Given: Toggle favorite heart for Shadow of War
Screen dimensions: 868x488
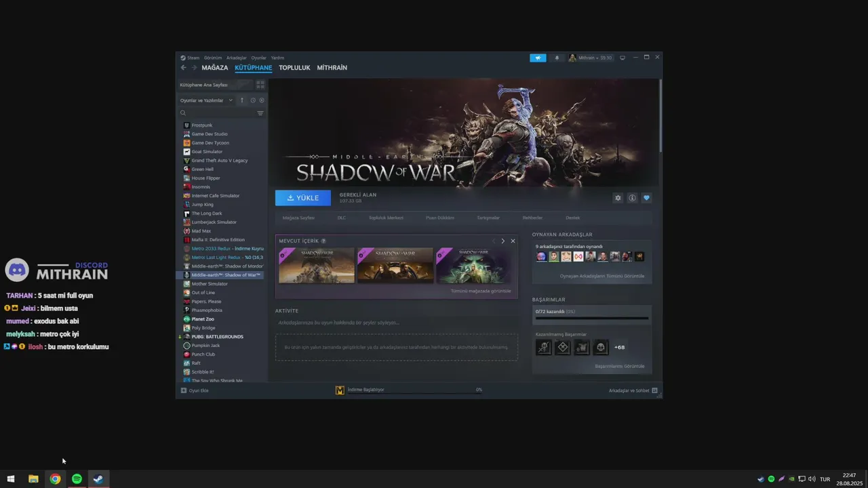Looking at the screenshot, I should [646, 198].
